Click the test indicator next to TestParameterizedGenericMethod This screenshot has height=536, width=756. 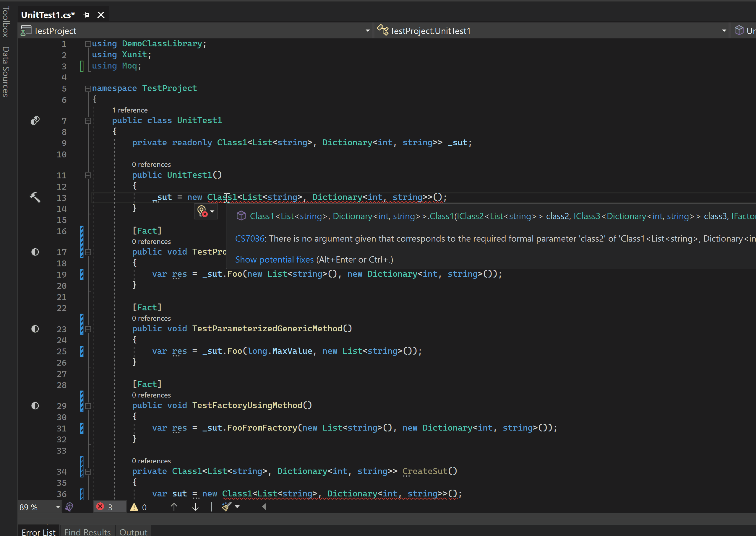(35, 329)
